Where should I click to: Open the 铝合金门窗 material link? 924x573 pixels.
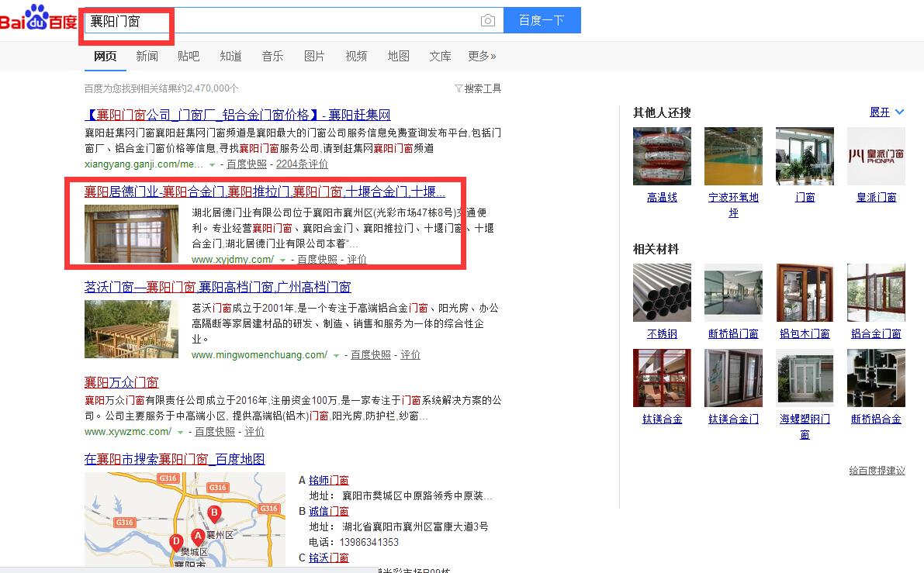tap(876, 334)
